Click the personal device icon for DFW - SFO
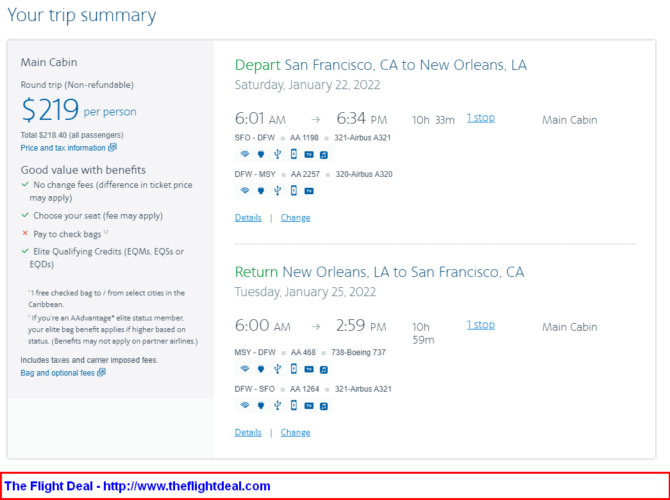This screenshot has height=500, width=670. (294, 405)
